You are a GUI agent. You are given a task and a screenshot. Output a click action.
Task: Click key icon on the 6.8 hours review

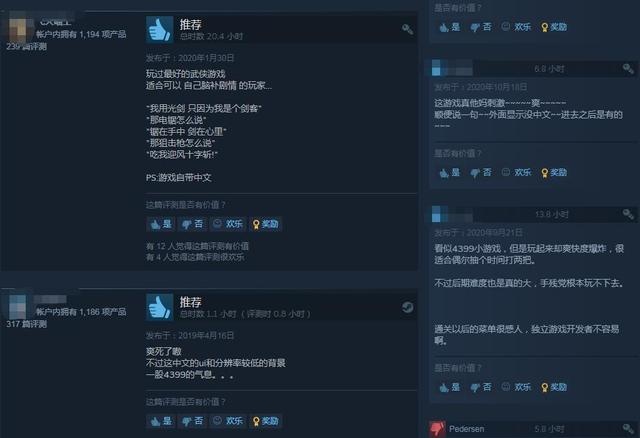pyautogui.click(x=628, y=69)
